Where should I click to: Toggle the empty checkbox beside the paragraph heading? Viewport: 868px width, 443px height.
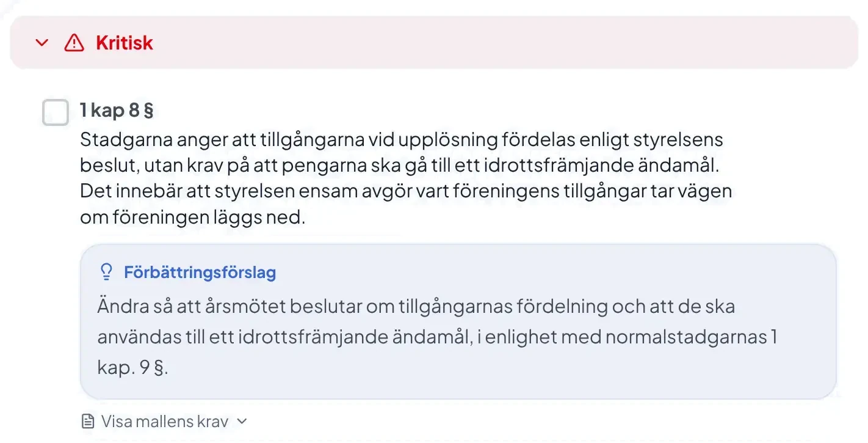click(55, 112)
